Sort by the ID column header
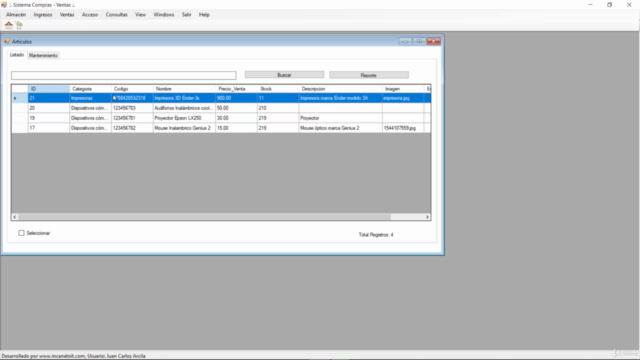The height and width of the screenshot is (360, 640). point(49,89)
